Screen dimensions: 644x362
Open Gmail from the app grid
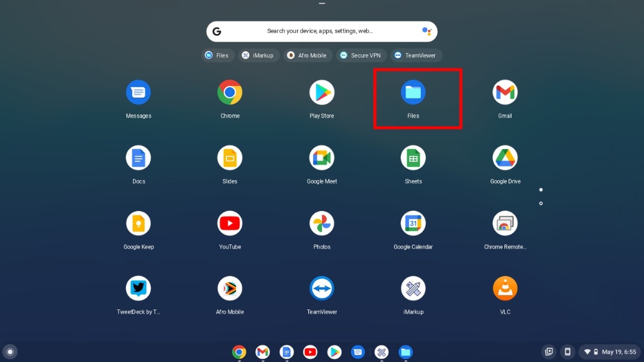tap(505, 92)
